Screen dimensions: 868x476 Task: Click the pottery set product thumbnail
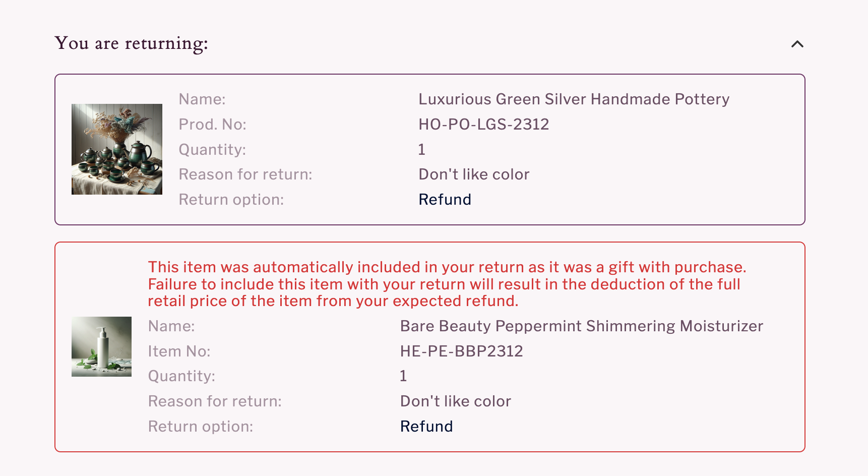116,150
